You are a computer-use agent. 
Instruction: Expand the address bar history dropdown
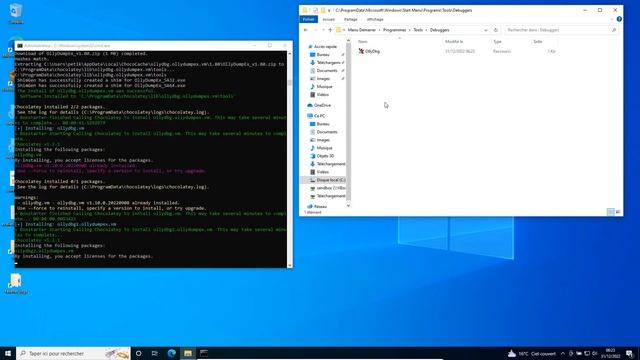[486, 30]
